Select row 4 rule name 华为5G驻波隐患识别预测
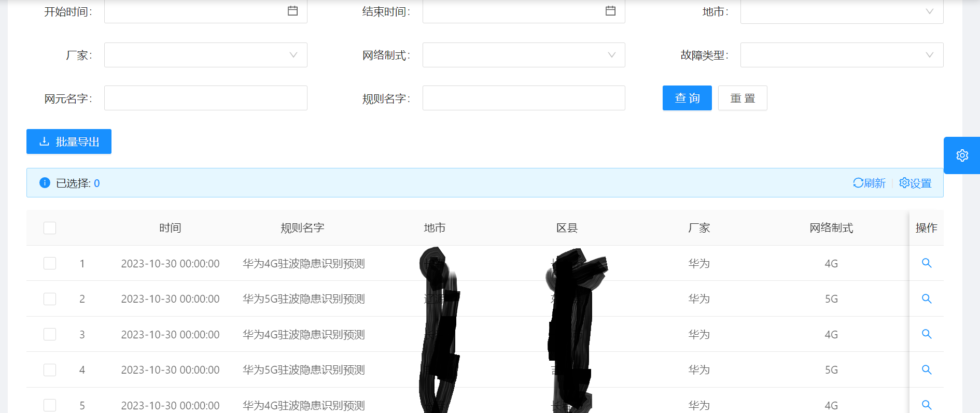Viewport: 980px width, 413px height. point(304,370)
